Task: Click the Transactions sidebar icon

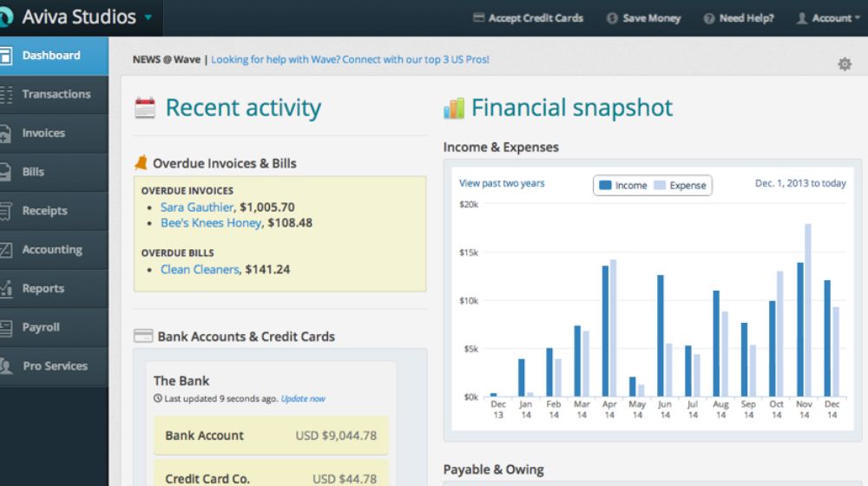Action: pyautogui.click(x=6, y=95)
